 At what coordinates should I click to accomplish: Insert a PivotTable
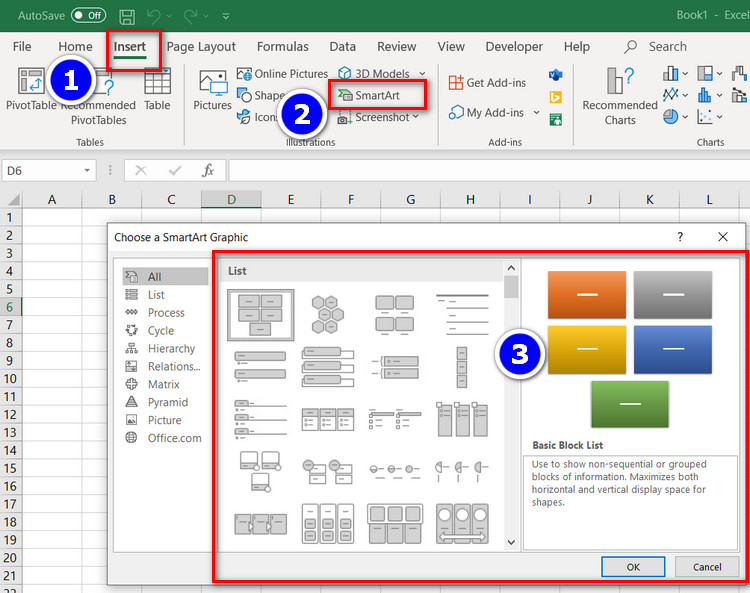click(31, 88)
